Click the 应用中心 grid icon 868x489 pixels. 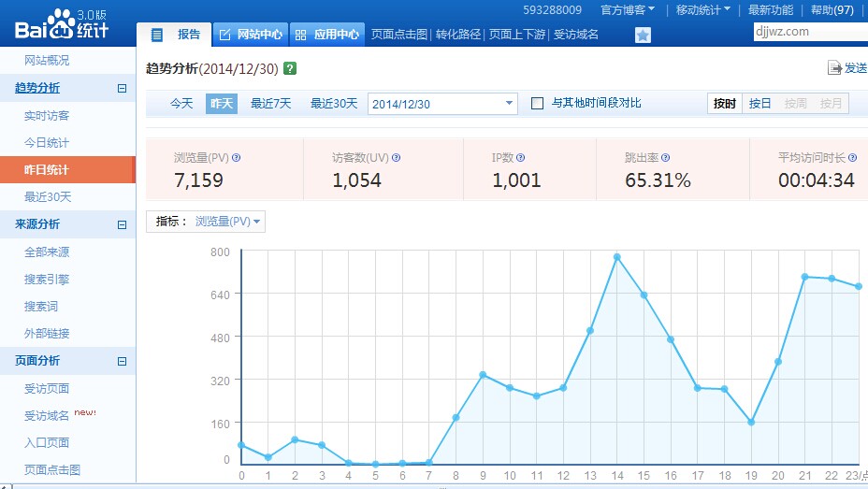[x=300, y=35]
